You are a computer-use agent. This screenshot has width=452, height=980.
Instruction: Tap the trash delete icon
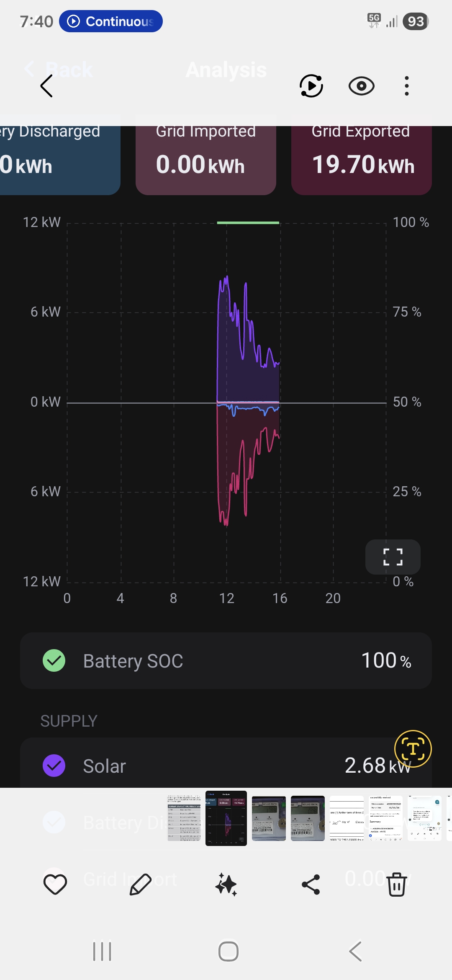pos(396,885)
